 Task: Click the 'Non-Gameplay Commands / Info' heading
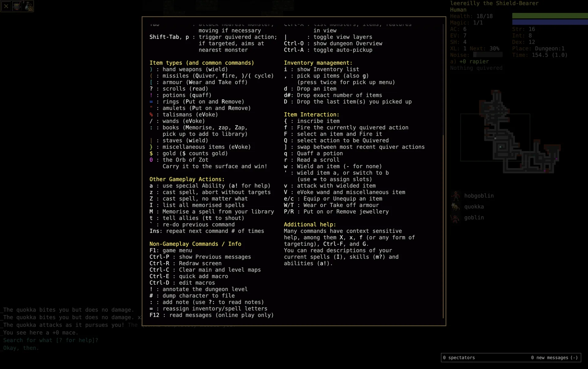click(195, 244)
